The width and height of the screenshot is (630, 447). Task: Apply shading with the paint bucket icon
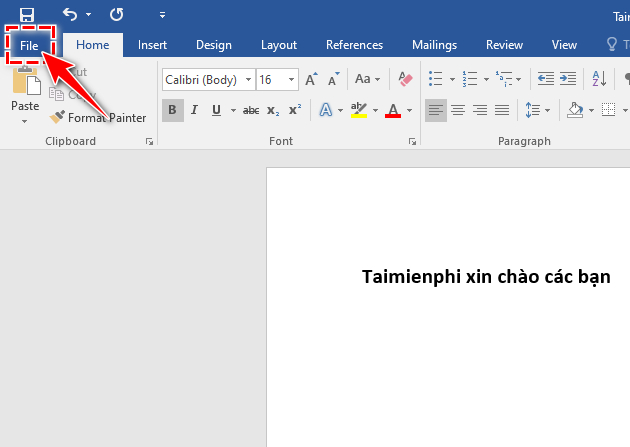[575, 110]
